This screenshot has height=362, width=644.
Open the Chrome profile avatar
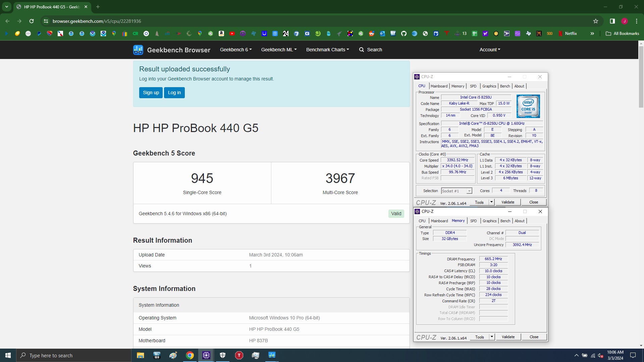tap(625, 21)
